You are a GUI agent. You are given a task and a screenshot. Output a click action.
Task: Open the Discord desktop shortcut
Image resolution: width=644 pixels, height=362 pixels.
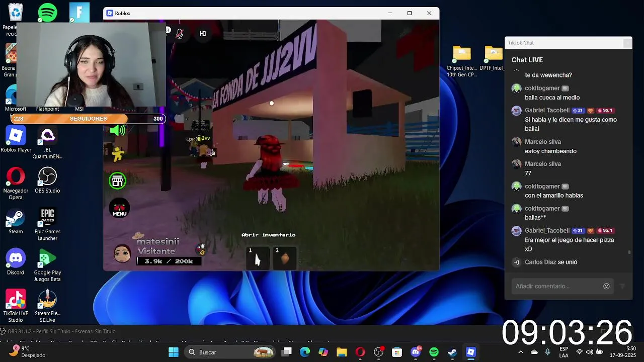click(x=16, y=262)
